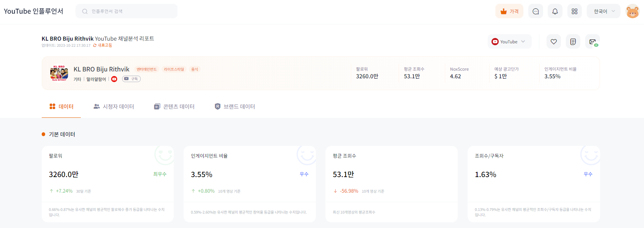Open the apps grid icon

[x=575, y=11]
